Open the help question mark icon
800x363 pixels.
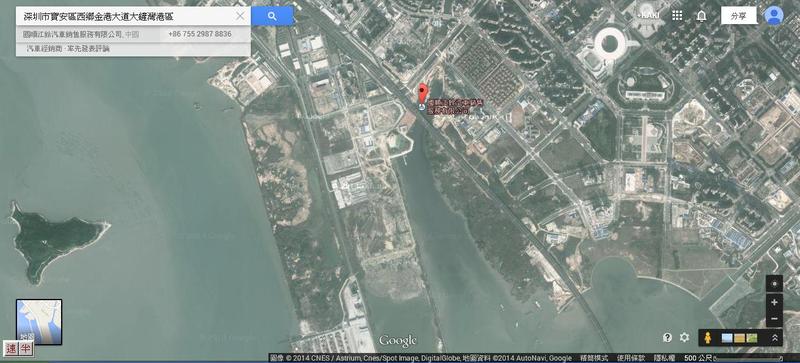point(667,337)
